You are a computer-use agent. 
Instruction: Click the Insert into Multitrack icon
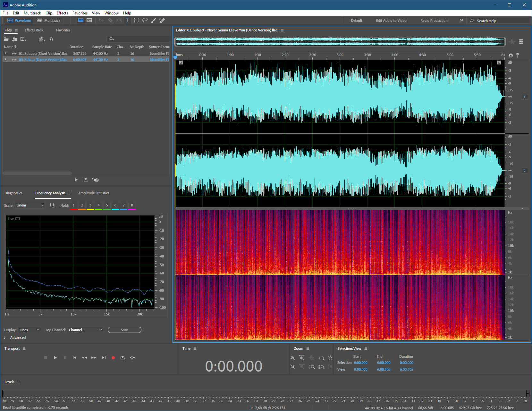pos(42,39)
